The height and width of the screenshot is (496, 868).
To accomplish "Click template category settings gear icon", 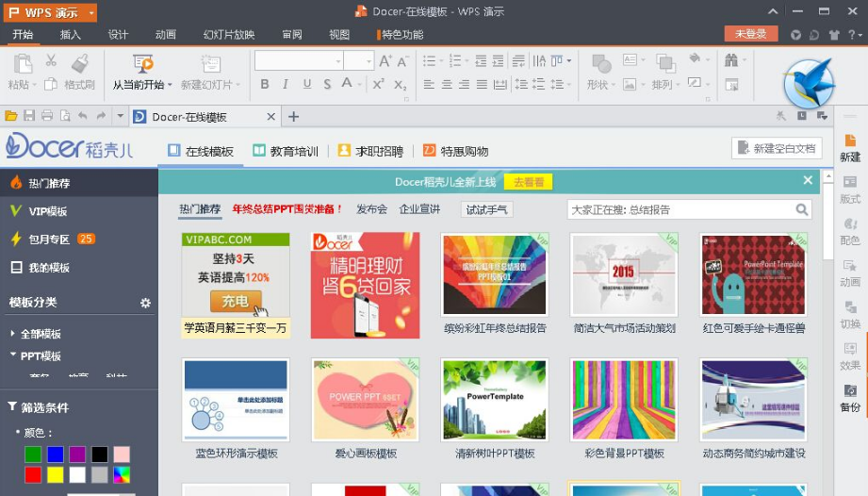I will (x=145, y=303).
